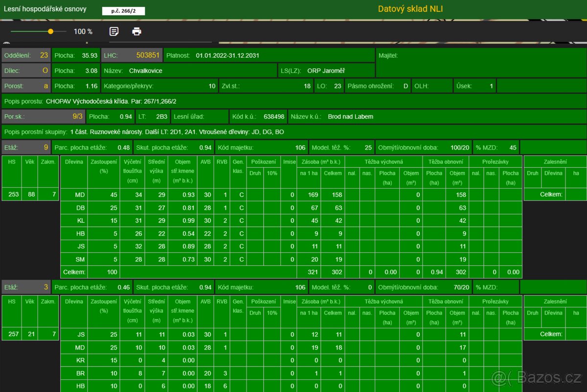This screenshot has width=587, height=392.
Task: Click the p.č. 266/2 parcel field
Action: 123,11
